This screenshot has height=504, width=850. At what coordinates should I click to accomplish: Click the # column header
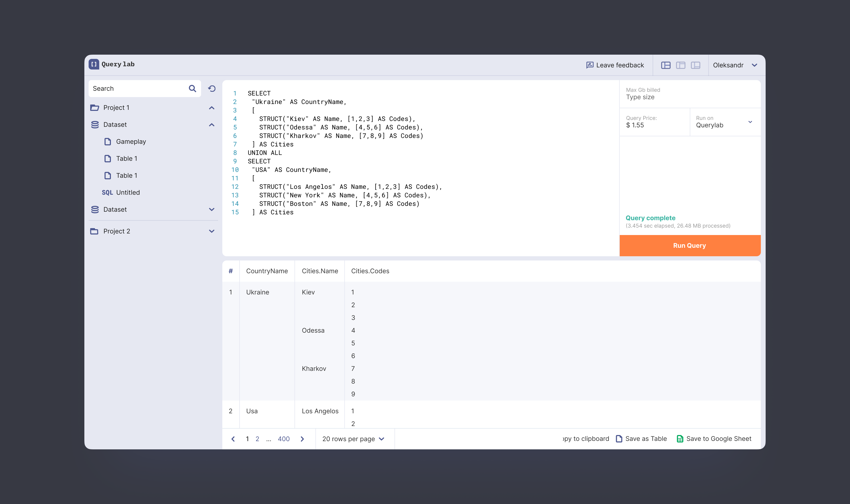[231, 271]
